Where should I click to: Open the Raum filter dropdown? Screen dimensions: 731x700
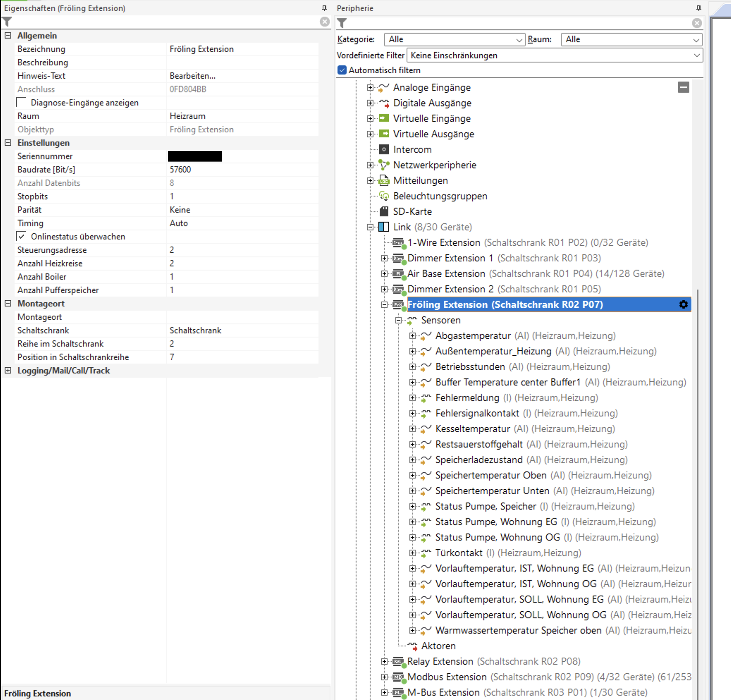click(x=632, y=40)
